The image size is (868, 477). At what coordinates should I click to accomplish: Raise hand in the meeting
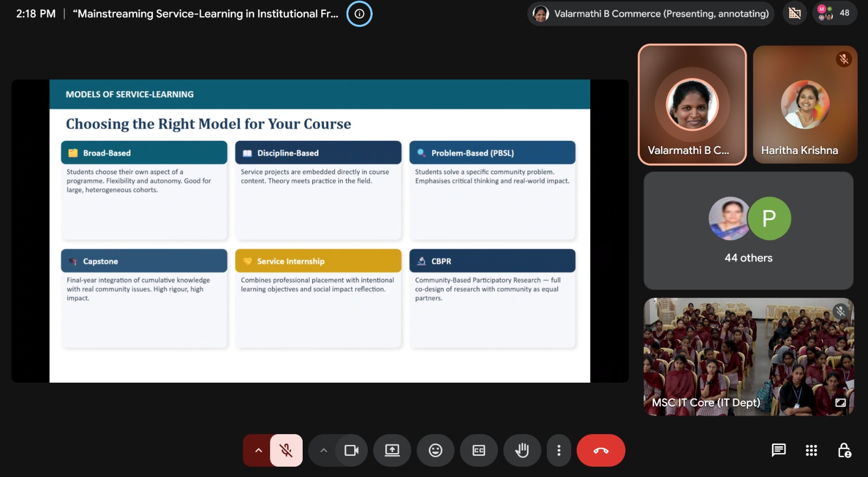point(522,450)
